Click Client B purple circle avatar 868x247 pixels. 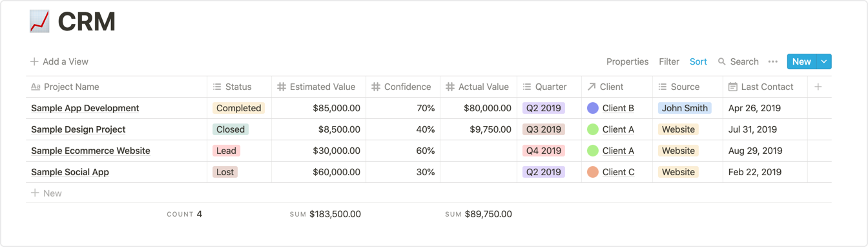pos(593,108)
